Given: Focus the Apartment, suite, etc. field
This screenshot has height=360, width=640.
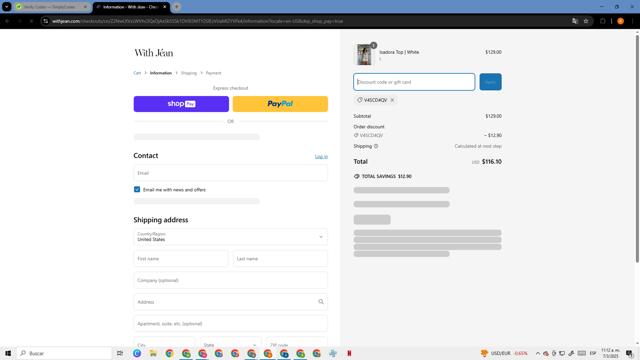Looking at the screenshot, I should [x=231, y=323].
